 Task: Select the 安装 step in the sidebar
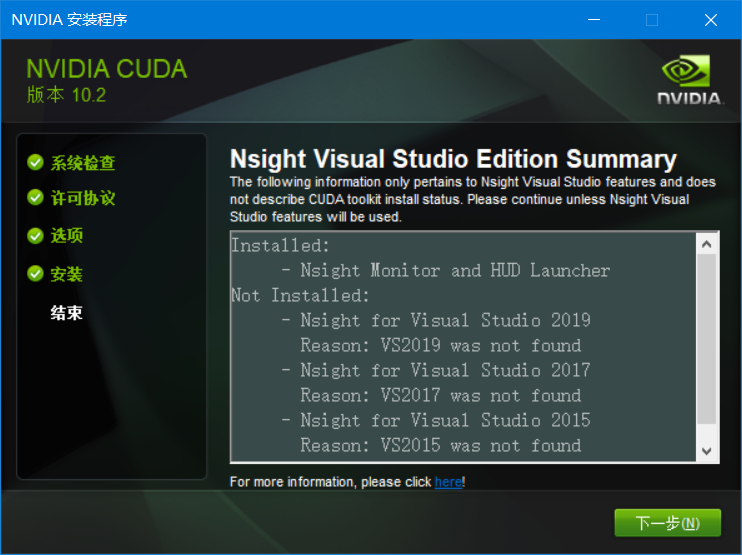tap(67, 274)
